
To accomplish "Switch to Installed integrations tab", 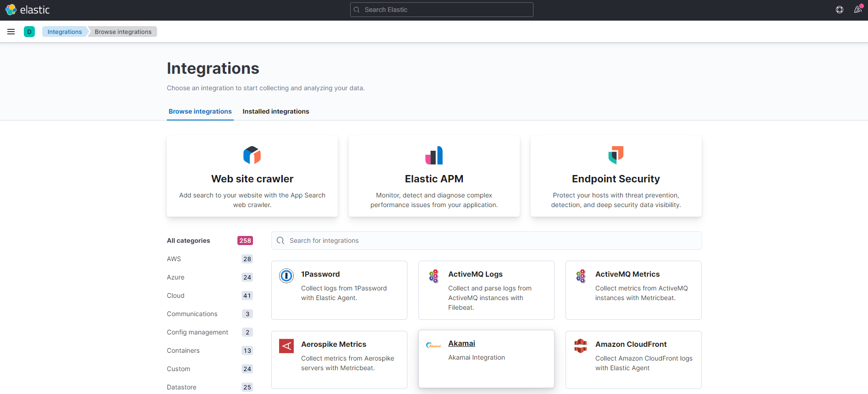I will (x=276, y=111).
